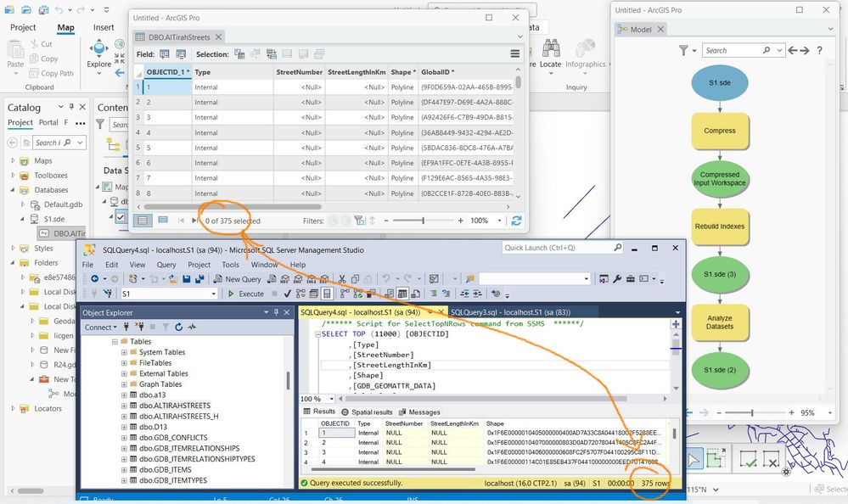Click the Add Field icon in the attribute table
This screenshot has width=848, height=504.
[165, 54]
